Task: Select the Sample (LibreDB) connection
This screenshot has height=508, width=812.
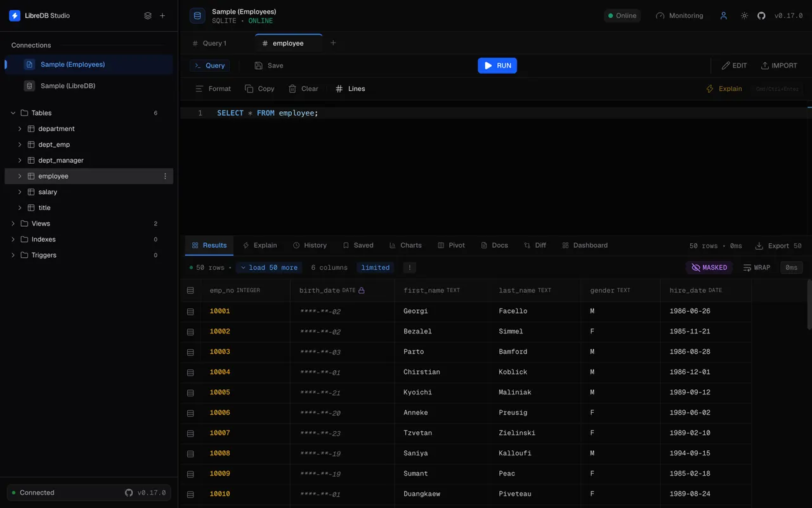Action: point(89,86)
